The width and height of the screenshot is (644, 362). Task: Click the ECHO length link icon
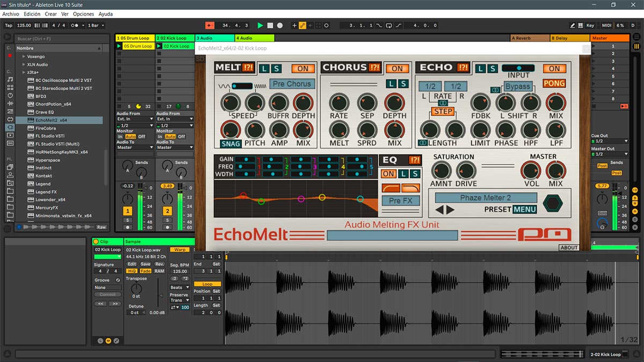pos(423,143)
